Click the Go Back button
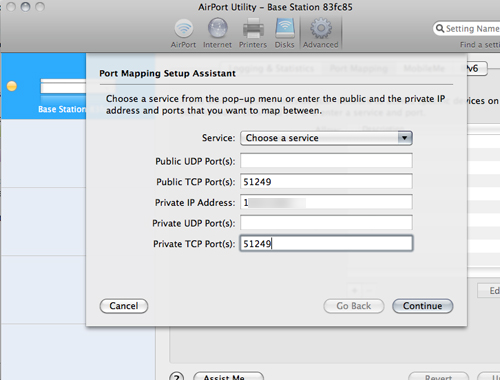500x380 pixels. tap(354, 306)
